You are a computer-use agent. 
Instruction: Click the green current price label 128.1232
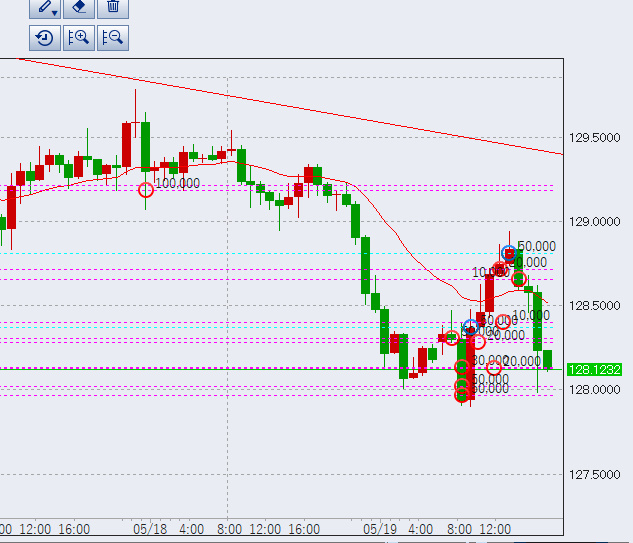[594, 369]
